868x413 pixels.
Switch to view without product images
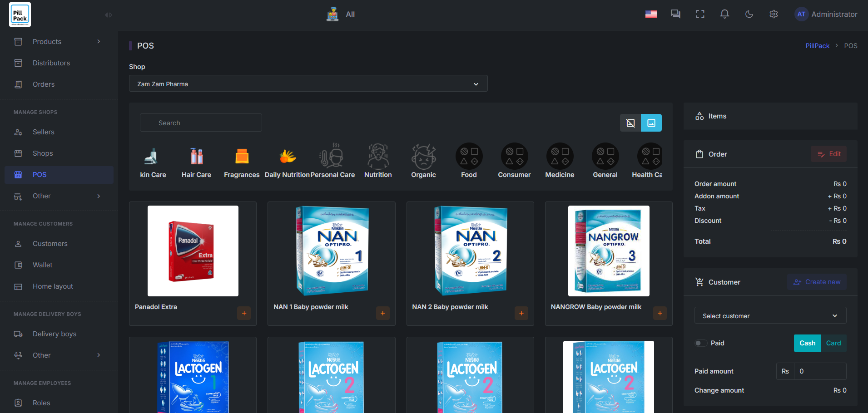(630, 123)
